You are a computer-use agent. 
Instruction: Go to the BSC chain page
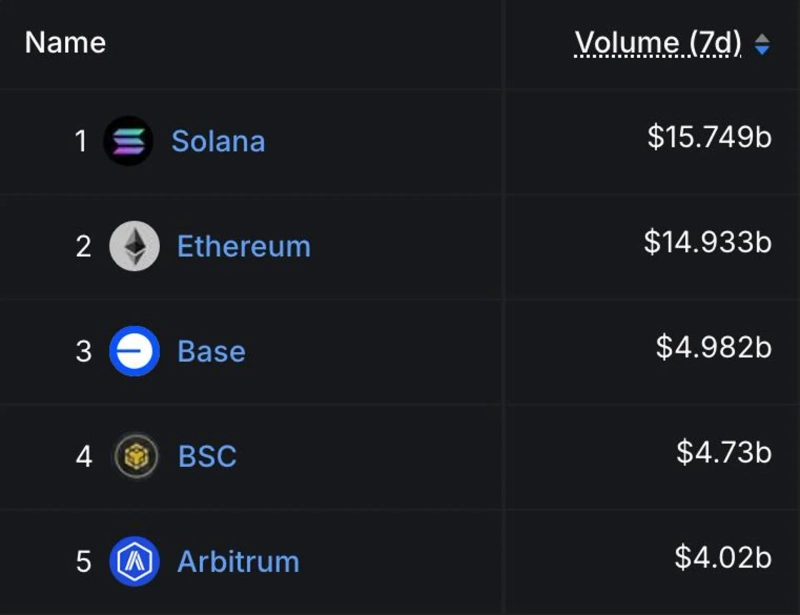pyautogui.click(x=207, y=456)
